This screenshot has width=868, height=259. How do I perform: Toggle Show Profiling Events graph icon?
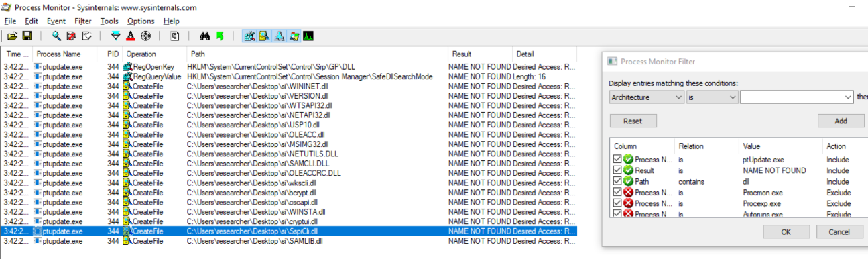click(308, 36)
